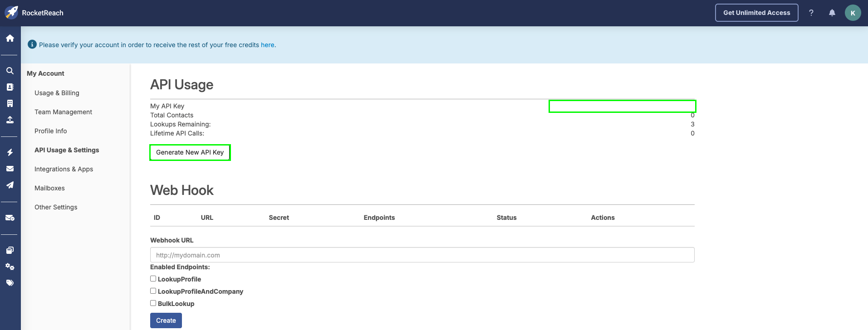The width and height of the screenshot is (868, 330).
Task: Open Integrations & Apps
Action: (64, 169)
